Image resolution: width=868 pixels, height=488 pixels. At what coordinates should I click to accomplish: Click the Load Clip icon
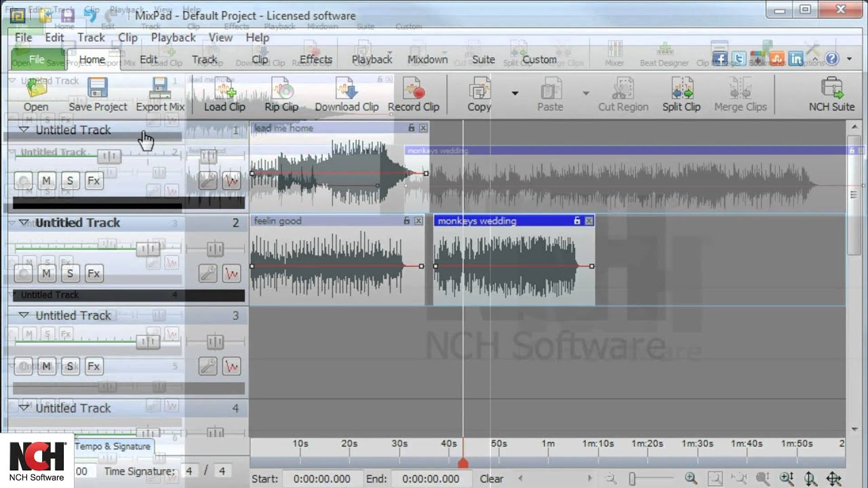pos(224,88)
